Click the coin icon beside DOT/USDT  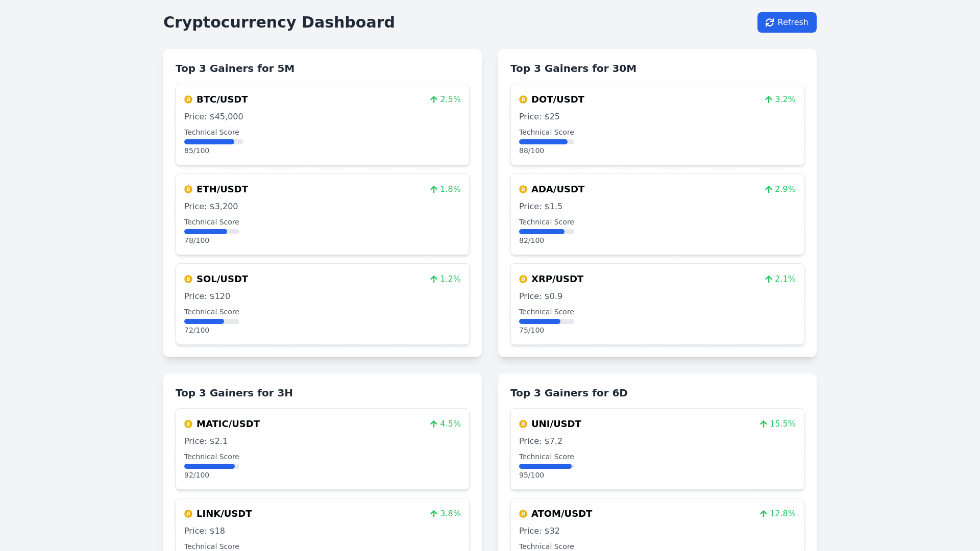pyautogui.click(x=523, y=99)
